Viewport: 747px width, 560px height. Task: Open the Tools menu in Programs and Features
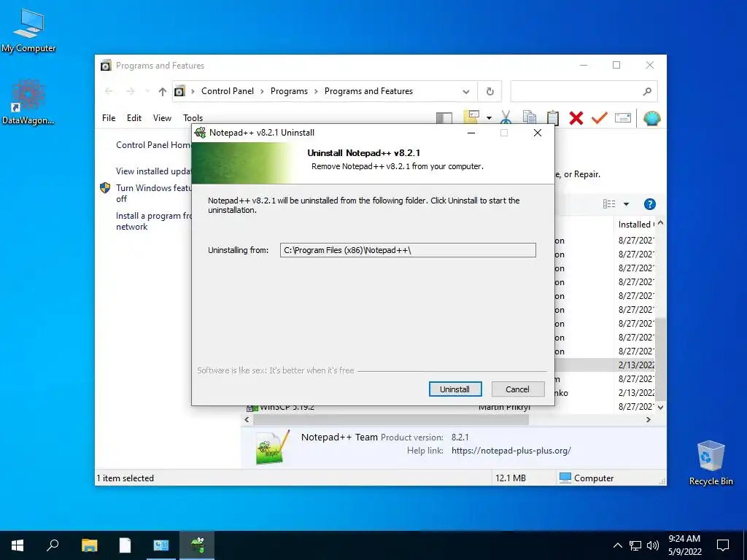point(193,117)
